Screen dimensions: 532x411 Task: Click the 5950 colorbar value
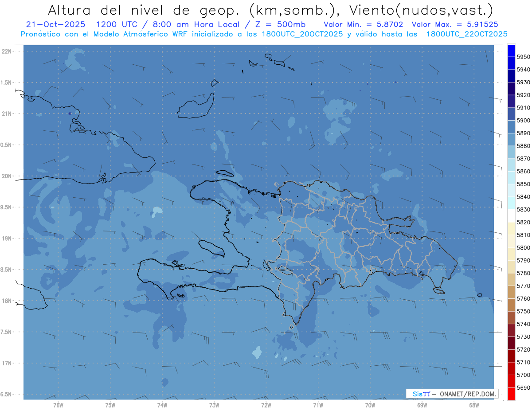click(524, 57)
